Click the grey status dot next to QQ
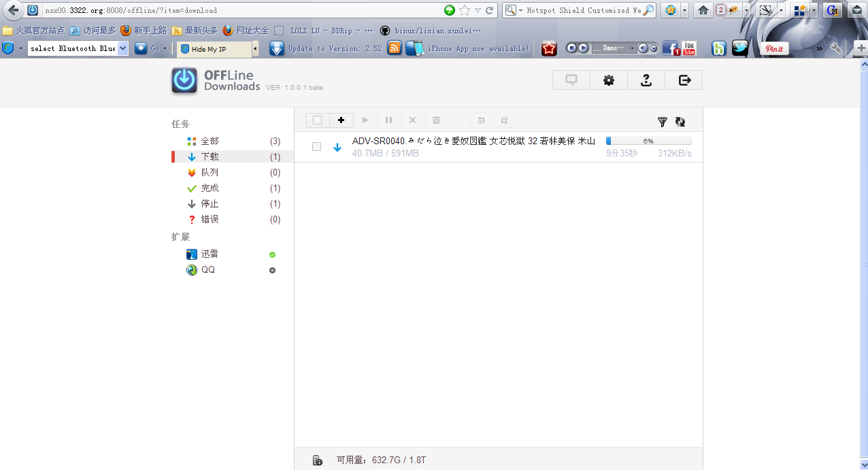 click(272, 270)
